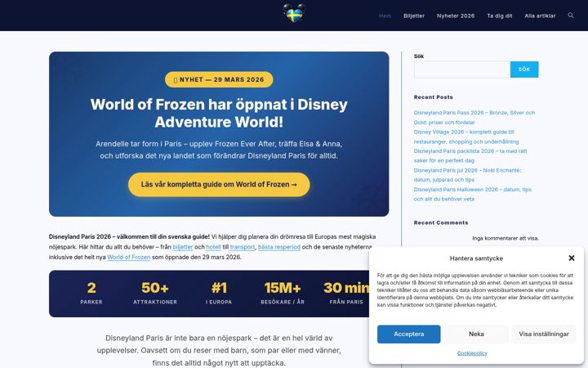Open the Disney Village 2026 guide post

(x=466, y=137)
